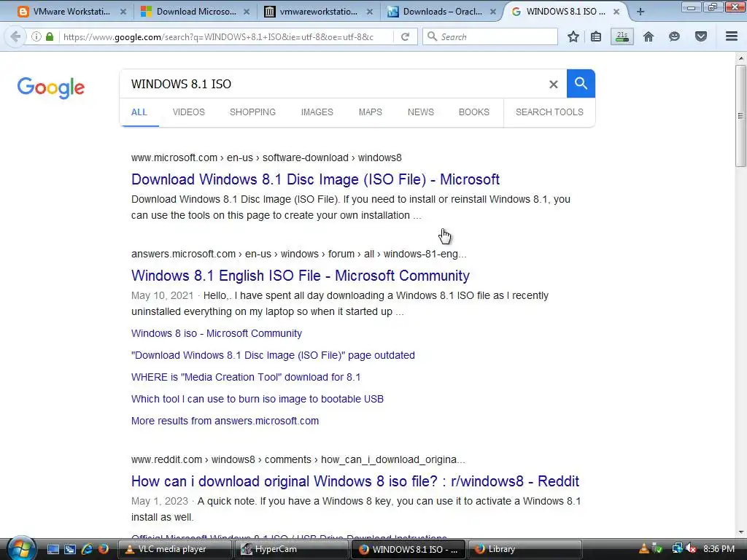
Task: Click the vertical page scrollbar thumb
Action: point(740,116)
